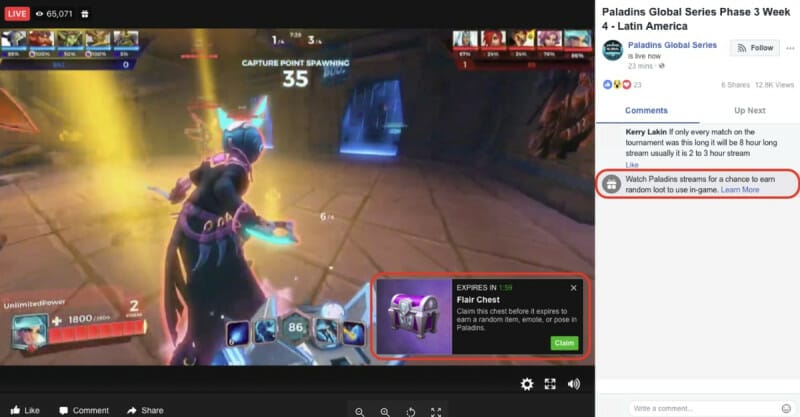Mute the stream volume
This screenshot has width=800, height=417.
click(x=574, y=384)
